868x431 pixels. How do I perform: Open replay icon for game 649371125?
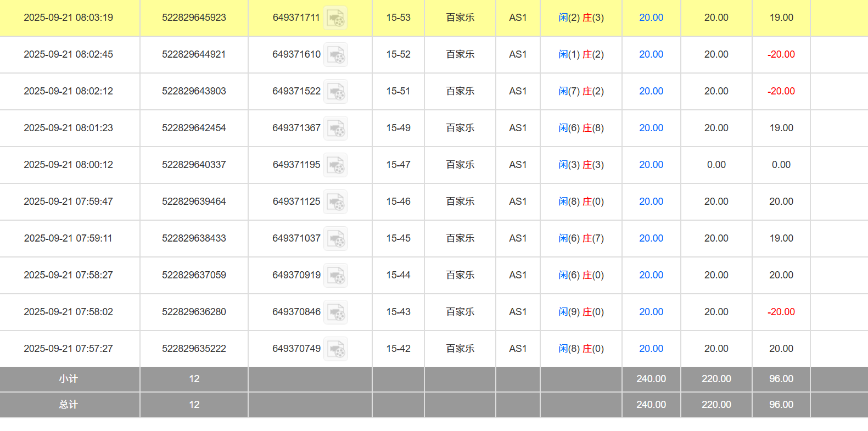tap(335, 202)
